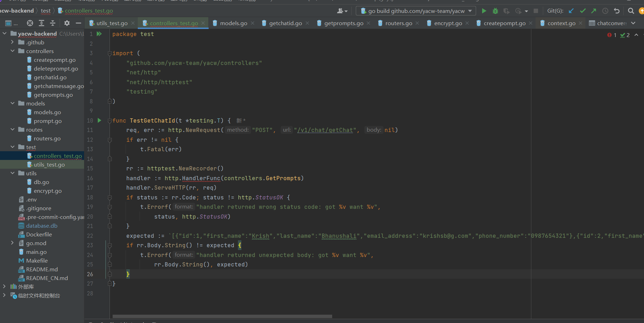Expand the .github folder
644x323 pixels.
[x=13, y=42]
